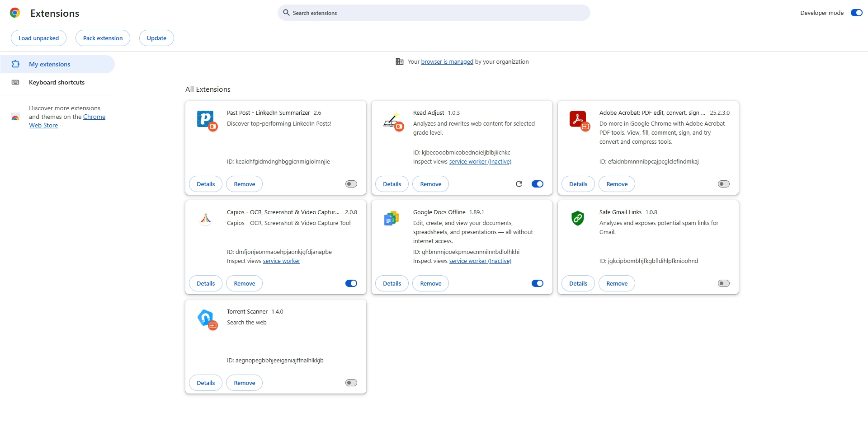Open Details for Safe Gmail Links
Viewport: 868px width, 427px height.
coord(578,283)
